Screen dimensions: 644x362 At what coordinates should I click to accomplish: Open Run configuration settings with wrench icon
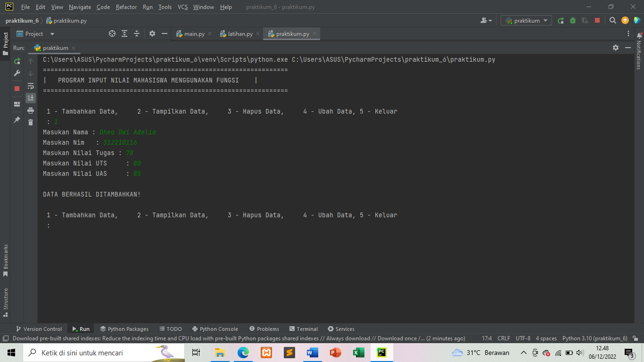(17, 74)
